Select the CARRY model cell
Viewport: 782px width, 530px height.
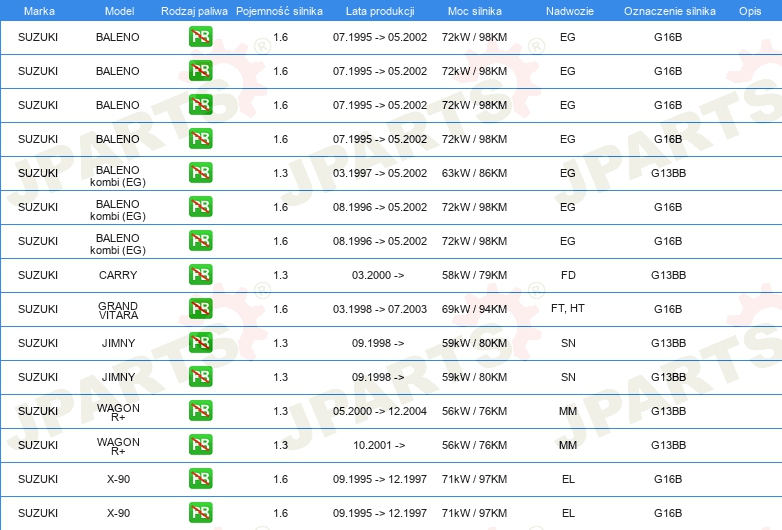(118, 275)
